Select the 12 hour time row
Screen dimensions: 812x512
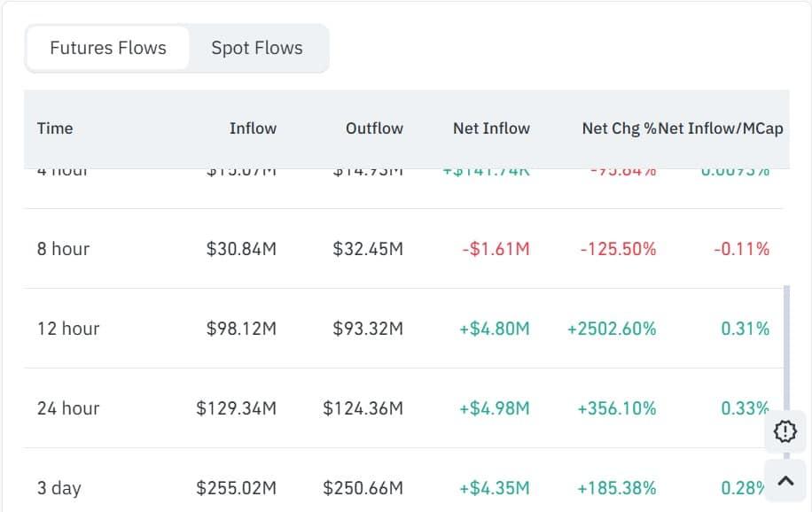point(67,328)
